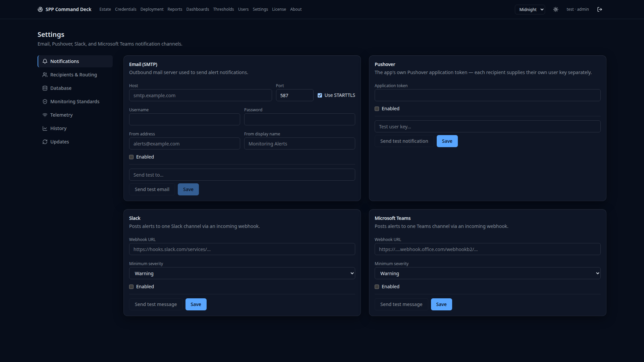Viewport: 644px width, 362px height.
Task: Switch to the Database settings section
Action: point(75,88)
